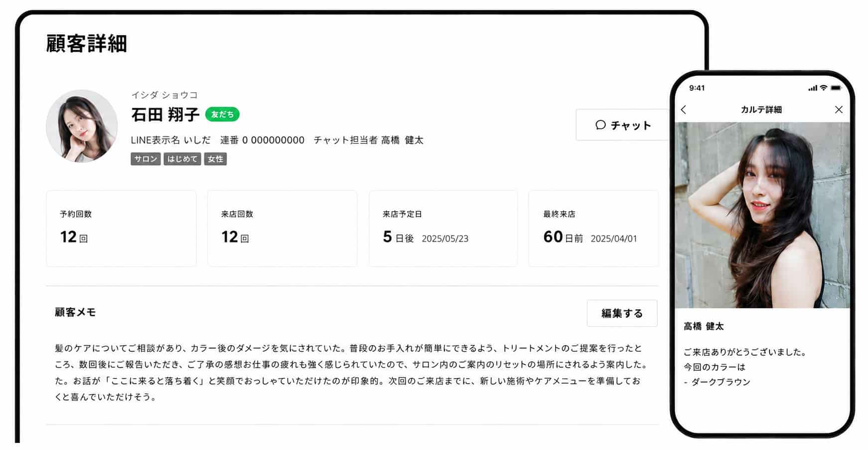The height and width of the screenshot is (450, 868).
Task: Tap the ダークブラウン color line
Action: click(x=717, y=382)
